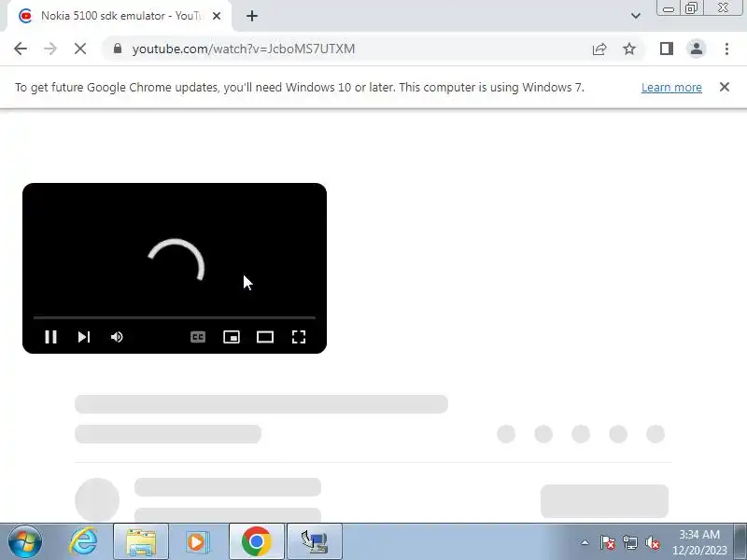747x560 pixels.
Task: Open a new tab
Action: coord(252,16)
